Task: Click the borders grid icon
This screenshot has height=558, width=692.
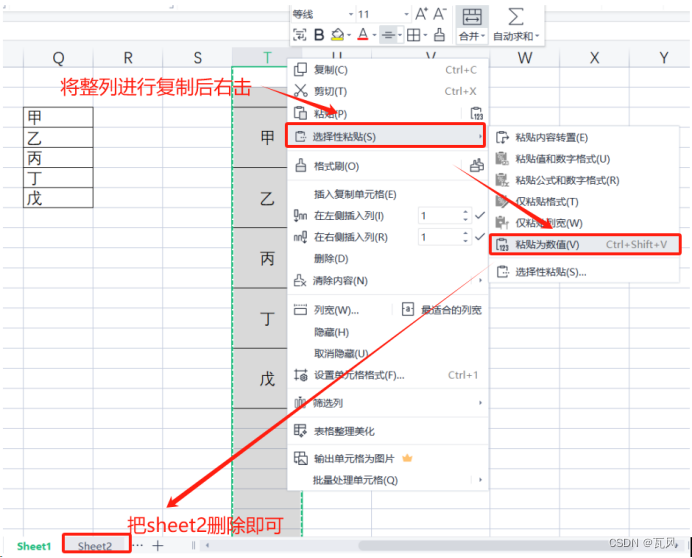Action: [x=414, y=35]
